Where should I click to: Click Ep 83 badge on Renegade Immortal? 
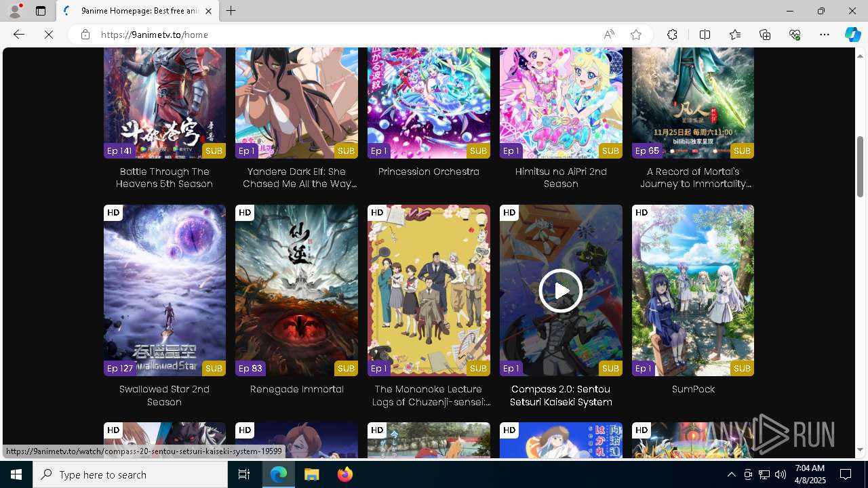point(250,368)
